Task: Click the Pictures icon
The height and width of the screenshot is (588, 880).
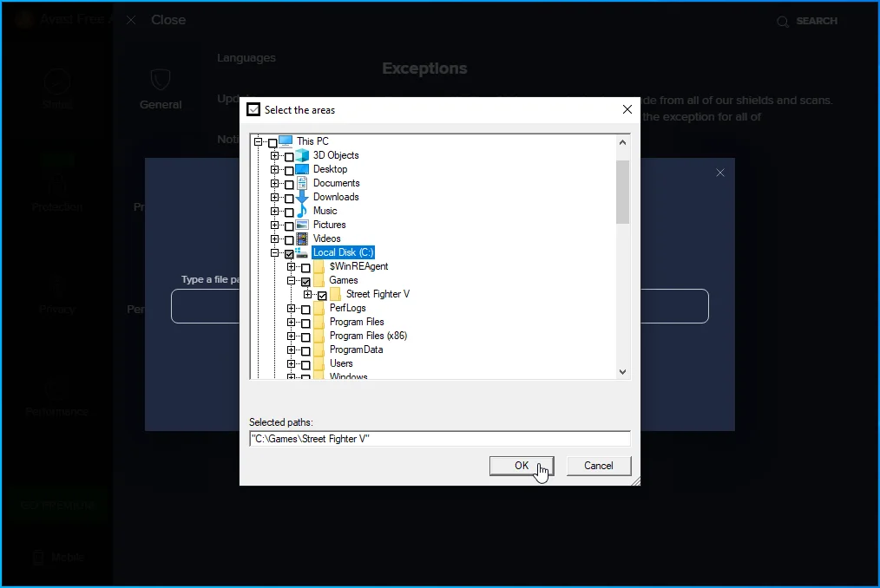Action: [302, 225]
